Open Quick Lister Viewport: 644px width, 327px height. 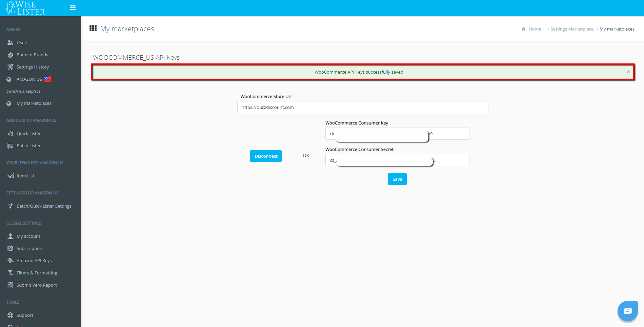28,133
